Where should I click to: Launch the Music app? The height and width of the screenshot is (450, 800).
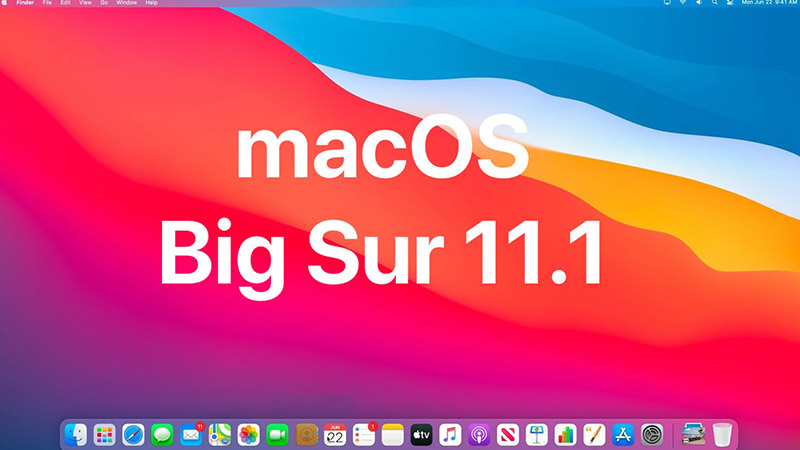[x=450, y=435]
